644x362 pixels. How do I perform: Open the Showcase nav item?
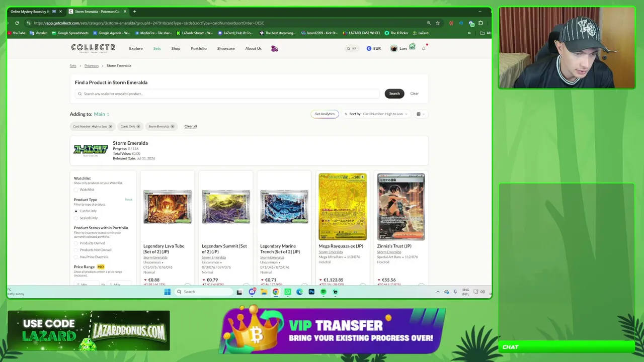pos(226,49)
